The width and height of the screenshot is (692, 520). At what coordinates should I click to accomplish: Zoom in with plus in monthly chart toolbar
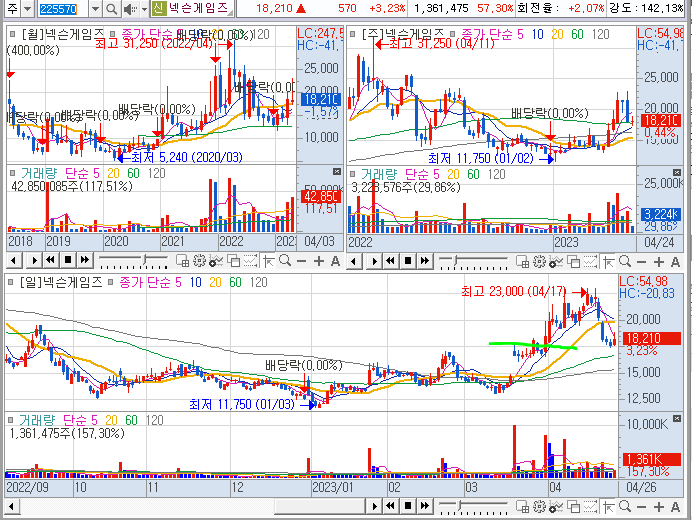pos(318,261)
